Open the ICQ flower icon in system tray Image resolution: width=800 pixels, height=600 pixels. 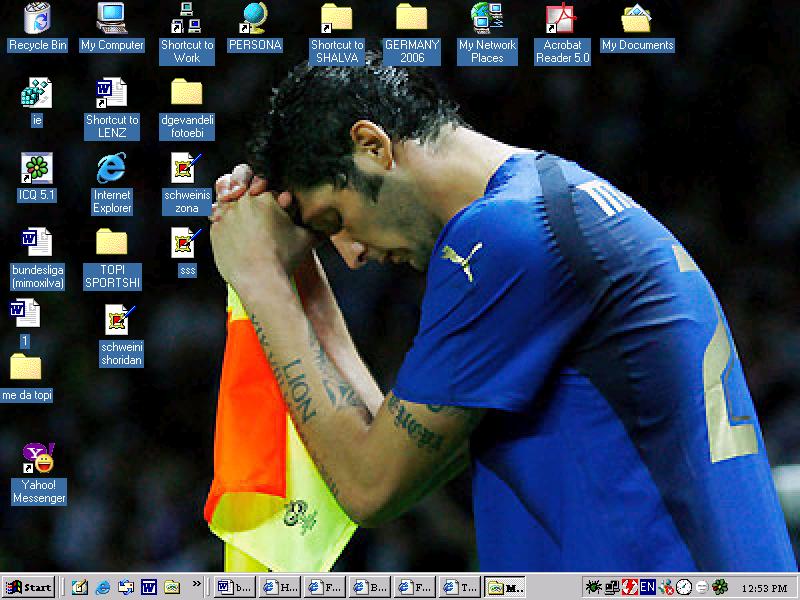point(719,587)
